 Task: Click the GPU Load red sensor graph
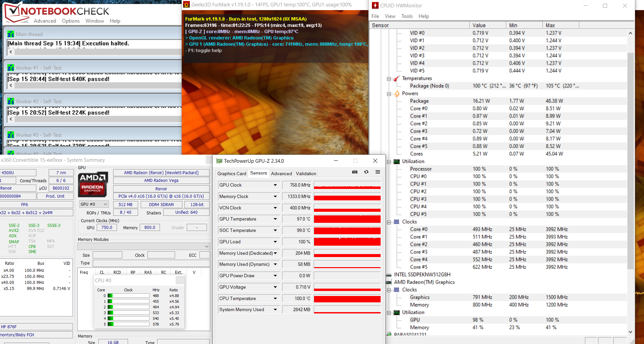click(x=347, y=242)
